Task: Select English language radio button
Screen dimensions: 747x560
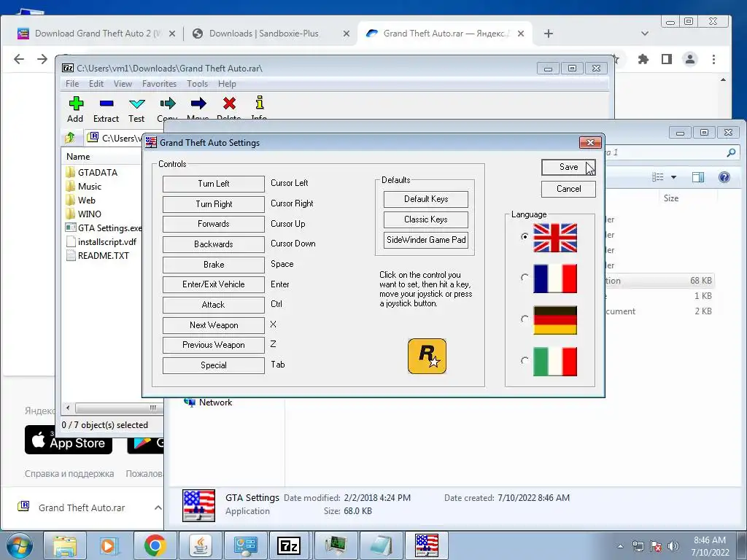Action: coord(525,237)
